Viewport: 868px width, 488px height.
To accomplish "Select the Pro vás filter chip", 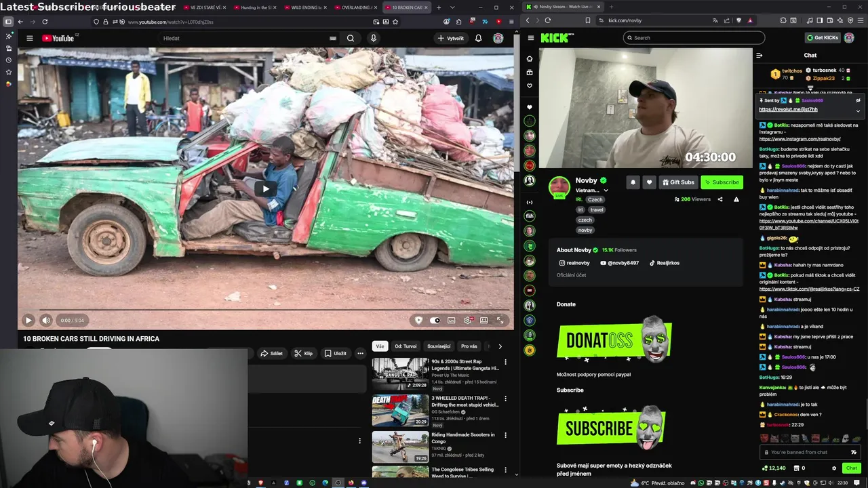I will click(x=469, y=346).
